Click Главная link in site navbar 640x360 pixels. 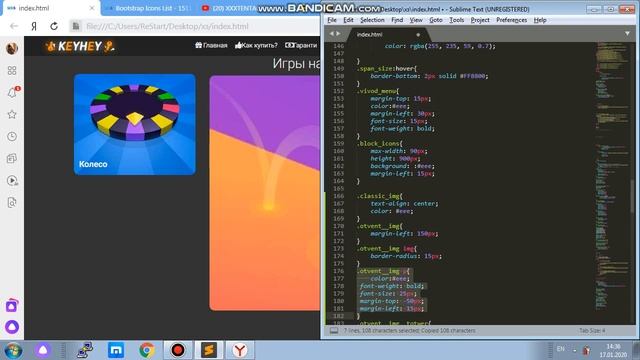pyautogui.click(x=211, y=45)
